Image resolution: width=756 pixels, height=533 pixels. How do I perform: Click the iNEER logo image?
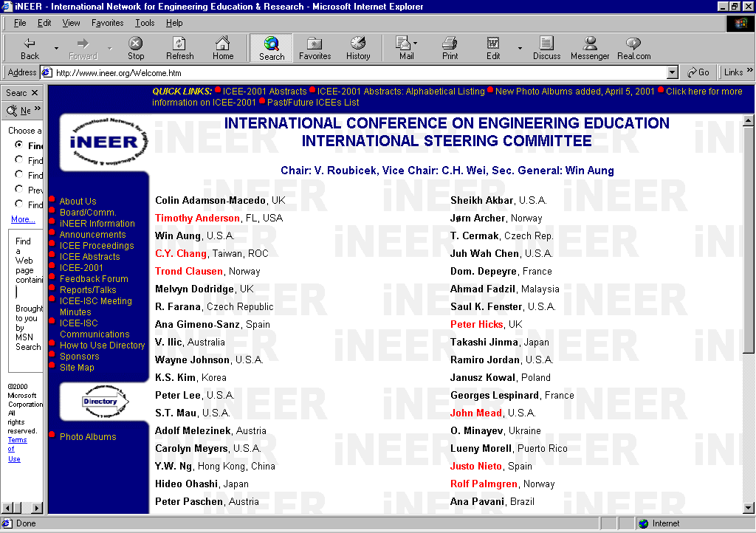tap(109, 142)
